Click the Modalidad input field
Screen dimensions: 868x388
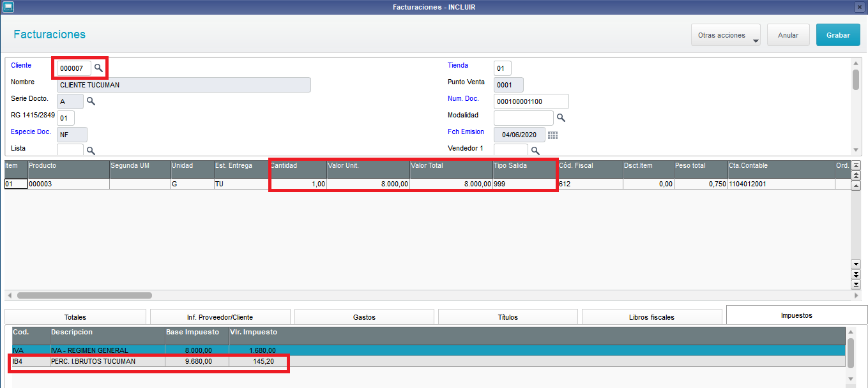(x=524, y=118)
